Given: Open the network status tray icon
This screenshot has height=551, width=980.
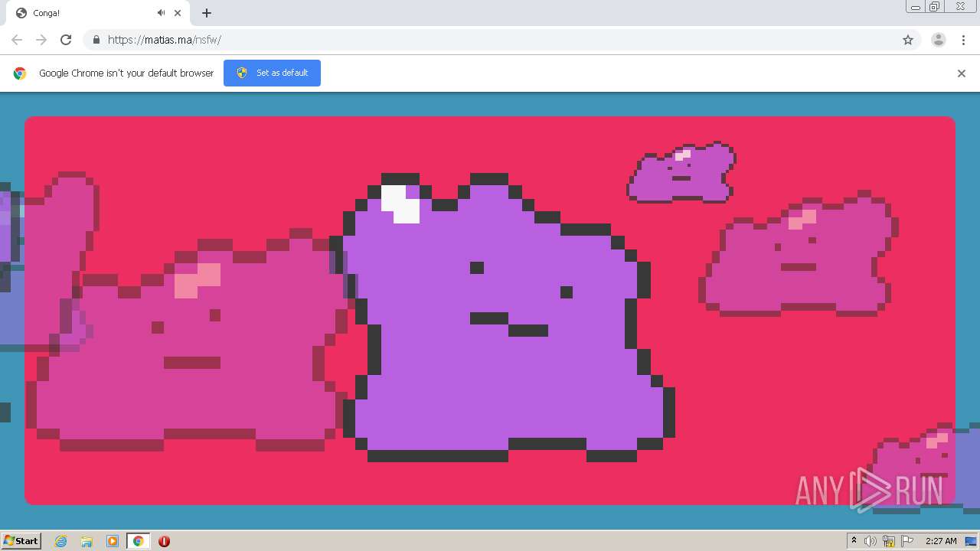Looking at the screenshot, I should point(889,541).
